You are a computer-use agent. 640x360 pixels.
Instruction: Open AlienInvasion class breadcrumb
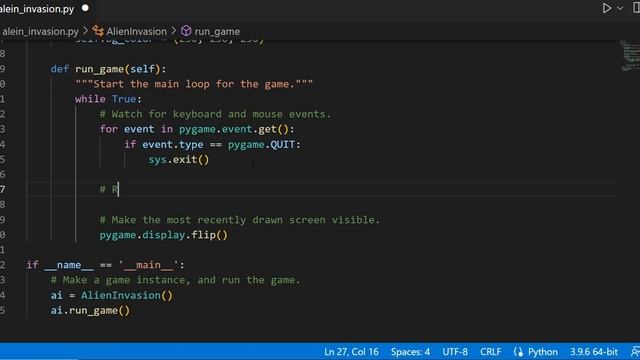tap(136, 31)
